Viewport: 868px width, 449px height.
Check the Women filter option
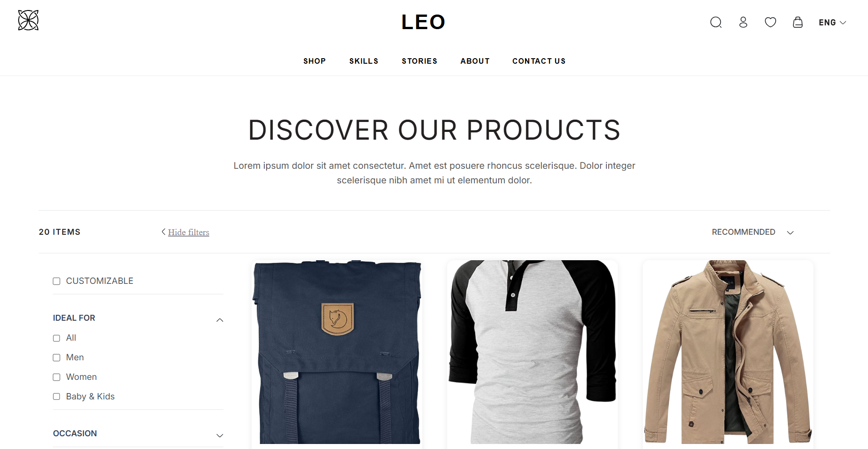(56, 377)
